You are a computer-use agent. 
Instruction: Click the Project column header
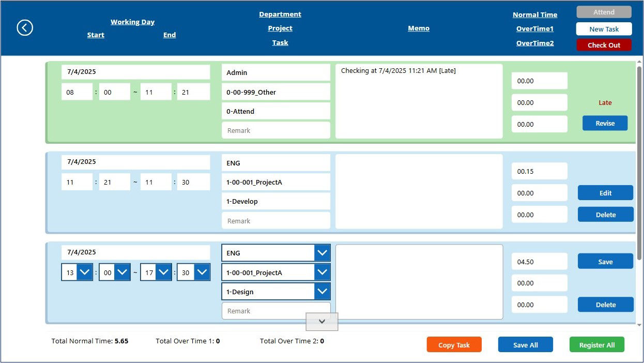click(280, 28)
